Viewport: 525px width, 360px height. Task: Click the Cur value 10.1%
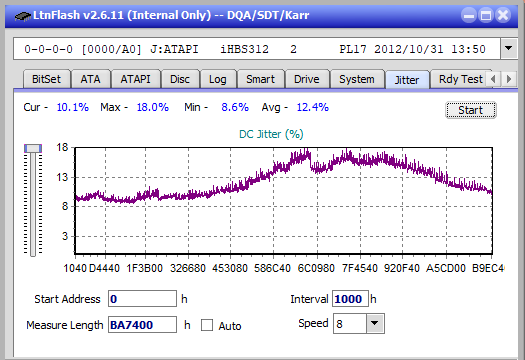[x=73, y=107]
